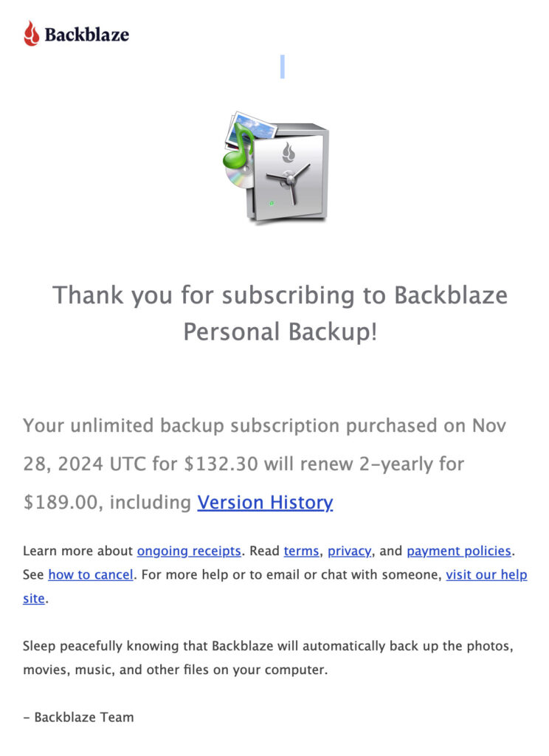Screen dimensions: 549x756
Task: Click the "Thank you for subscribing" heading
Action: coord(280,313)
